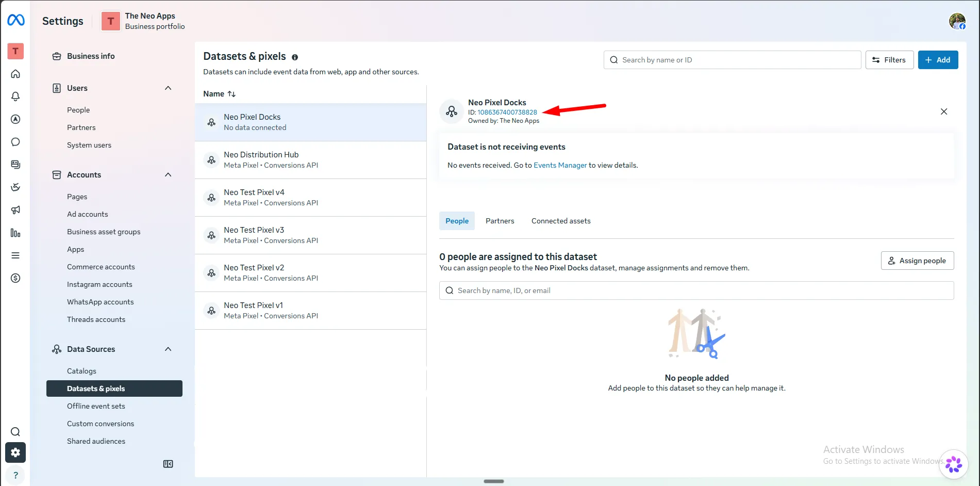Click the Assign people button
This screenshot has width=980, height=486.
(x=917, y=261)
